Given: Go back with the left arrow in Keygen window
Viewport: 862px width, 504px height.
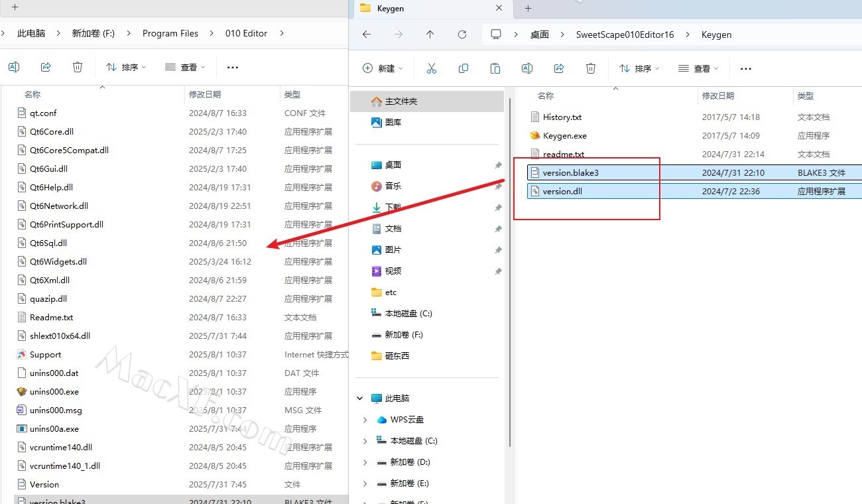Looking at the screenshot, I should pos(367,34).
